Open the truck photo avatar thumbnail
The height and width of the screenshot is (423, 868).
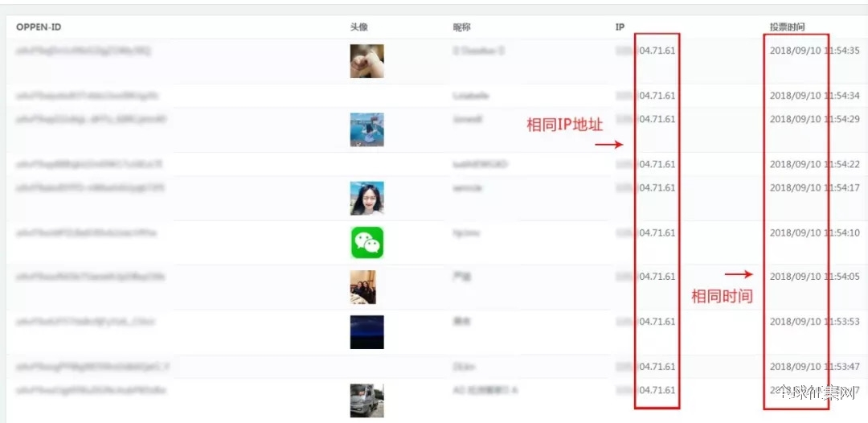367,400
